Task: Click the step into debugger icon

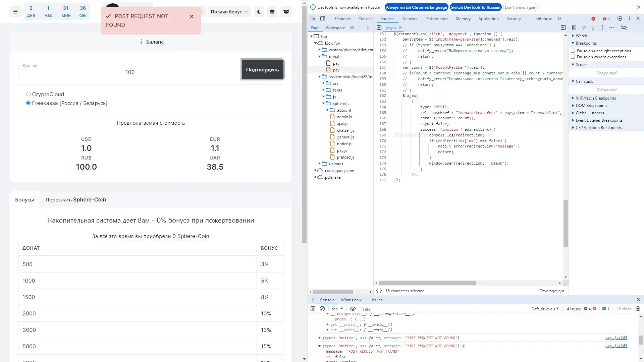Action: (x=593, y=28)
